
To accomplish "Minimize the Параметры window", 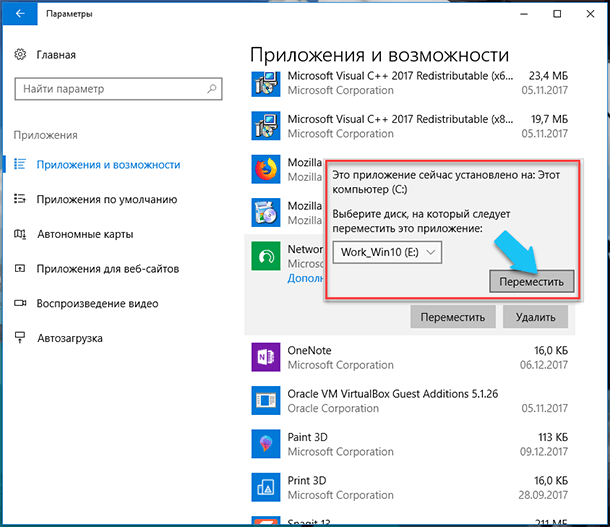I will coord(524,14).
